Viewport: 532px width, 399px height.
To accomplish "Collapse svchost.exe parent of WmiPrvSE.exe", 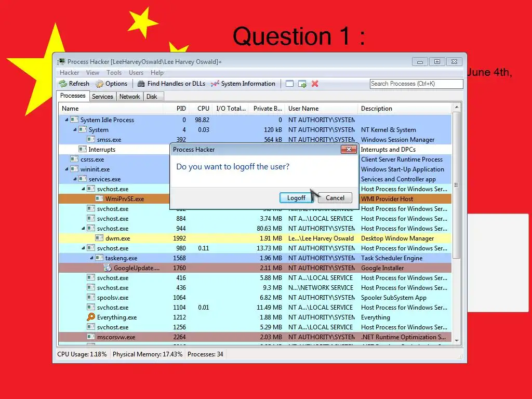I will [x=83, y=189].
